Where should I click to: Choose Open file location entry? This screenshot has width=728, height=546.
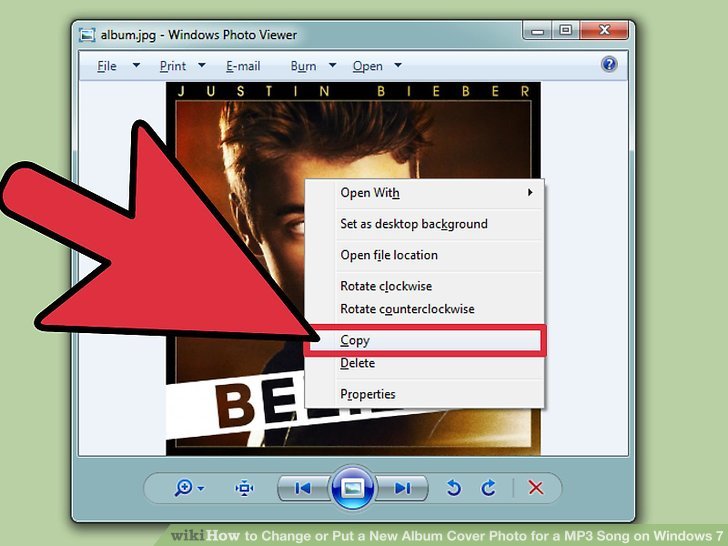click(389, 255)
